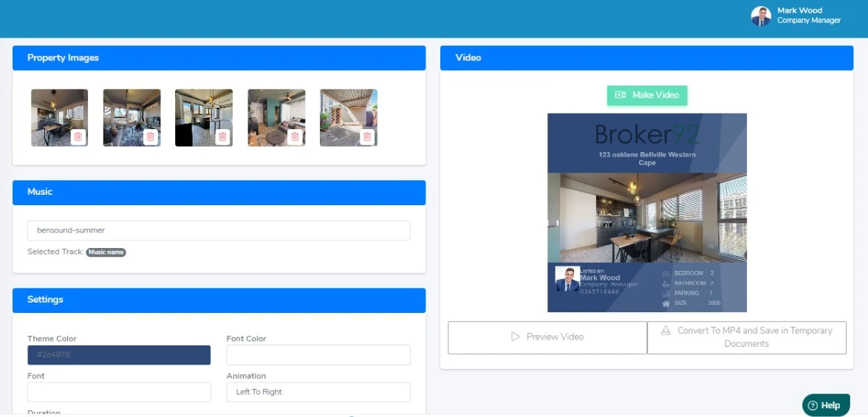Click the Music name track badge
The width and height of the screenshot is (868, 417).
(x=106, y=252)
